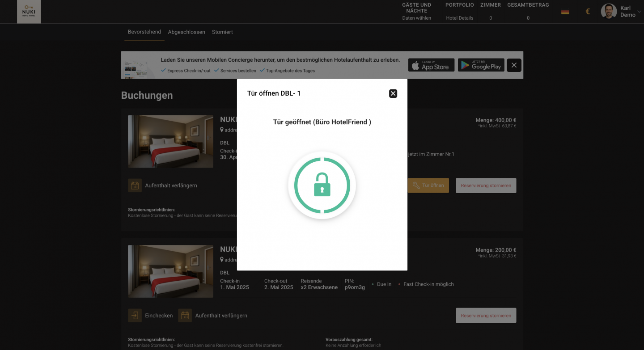Click the 2. Mai 2025 check-out date

click(x=279, y=287)
